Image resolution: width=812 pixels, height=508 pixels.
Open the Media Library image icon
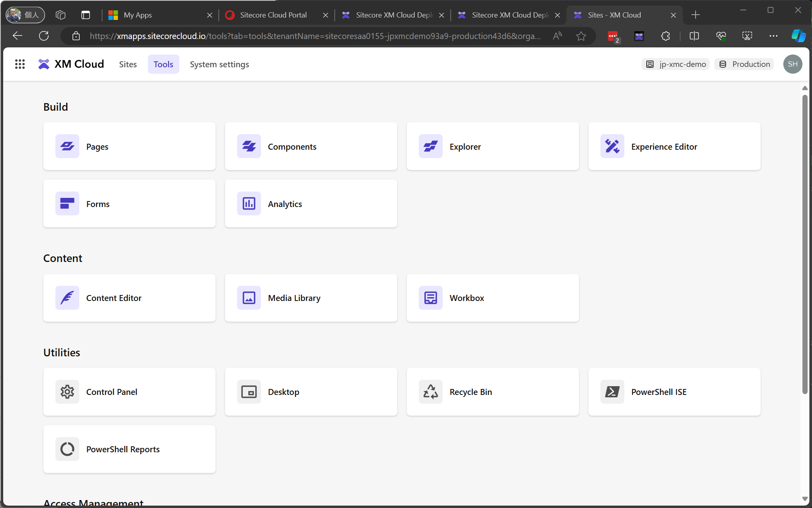249,298
